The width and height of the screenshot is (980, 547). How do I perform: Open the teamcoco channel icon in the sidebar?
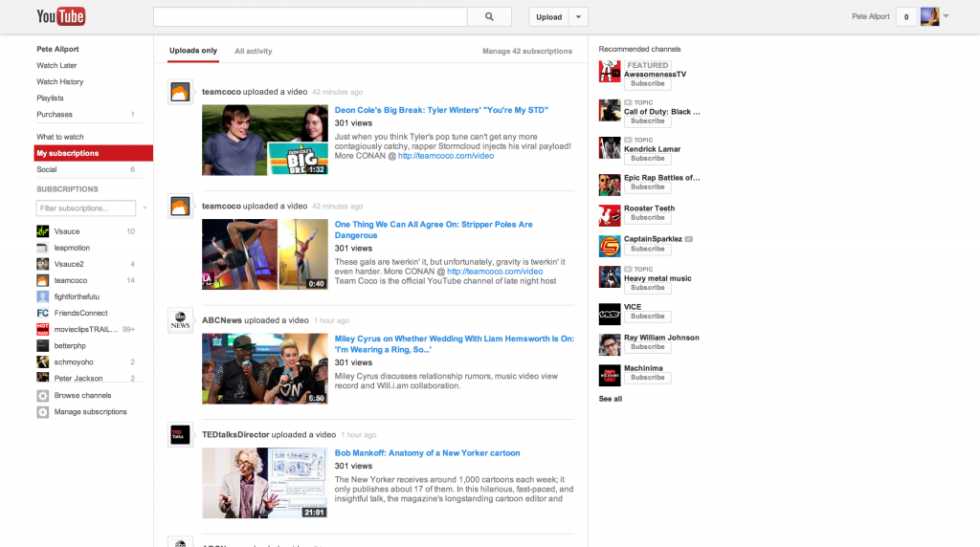click(42, 280)
